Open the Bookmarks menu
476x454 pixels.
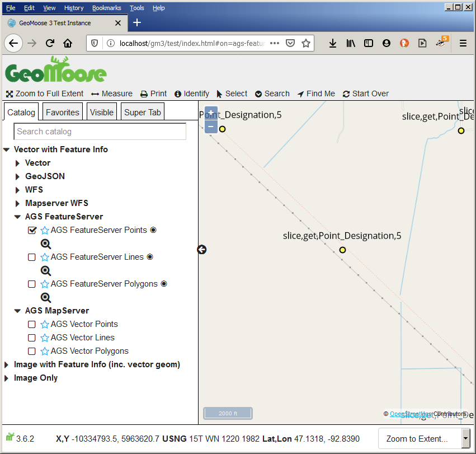(106, 7)
